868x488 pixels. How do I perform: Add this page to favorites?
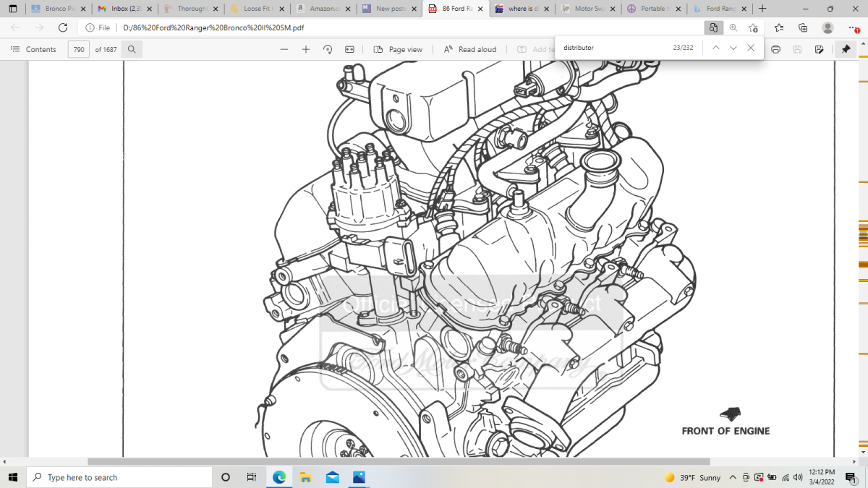[x=753, y=27]
